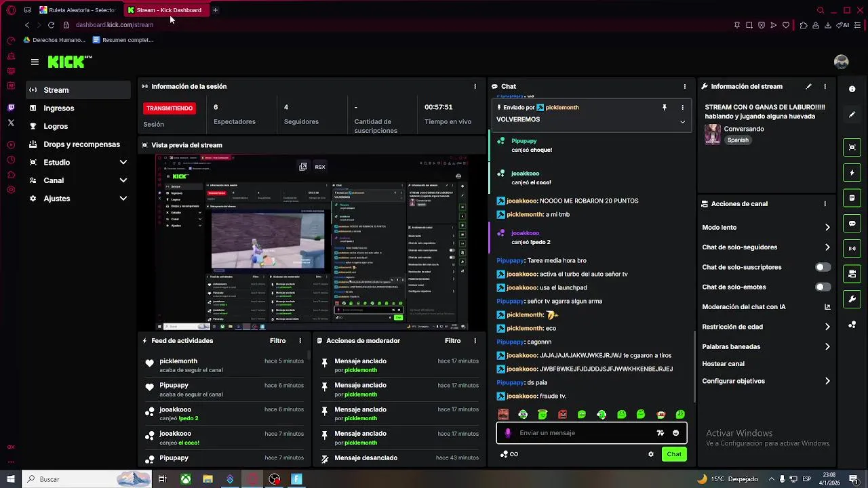868x488 pixels.
Task: Toggle Chat de solo-suscriptores switch
Action: pos(823,267)
